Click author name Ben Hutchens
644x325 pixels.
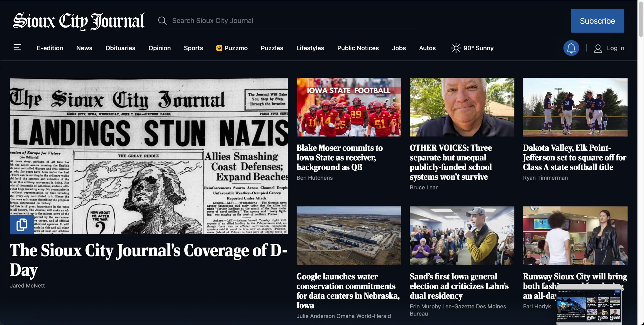click(x=314, y=178)
